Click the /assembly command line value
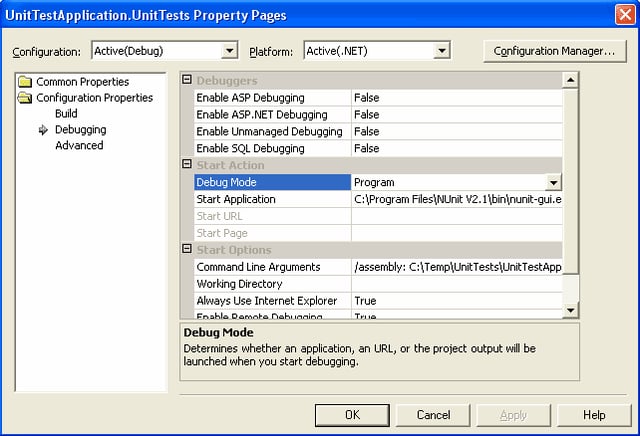This screenshot has height=436, width=640. coord(457,267)
